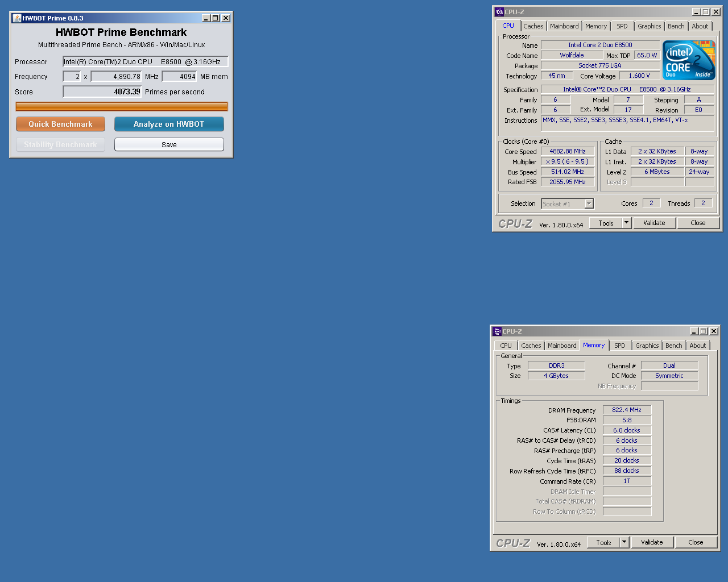Image resolution: width=728 pixels, height=582 pixels.
Task: Click the Package value Socket 775 LGA
Action: (x=600, y=65)
